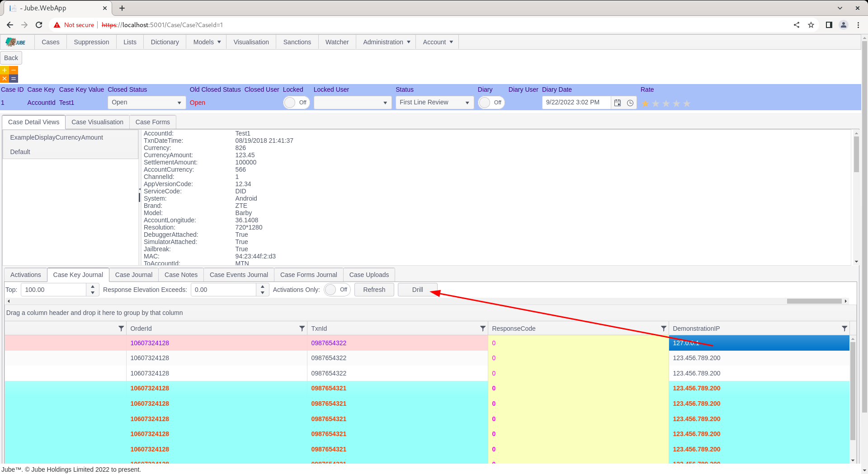The height and width of the screenshot is (474, 868).
Task: Click the Jube logo in navbar
Action: point(16,42)
